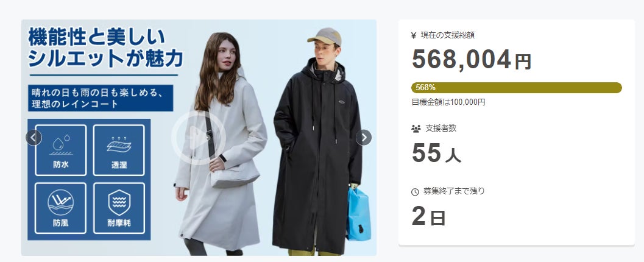Click the 防水 waterproof water-drop icon
Image resolution: width=644 pixels, height=262 pixels.
click(x=61, y=150)
